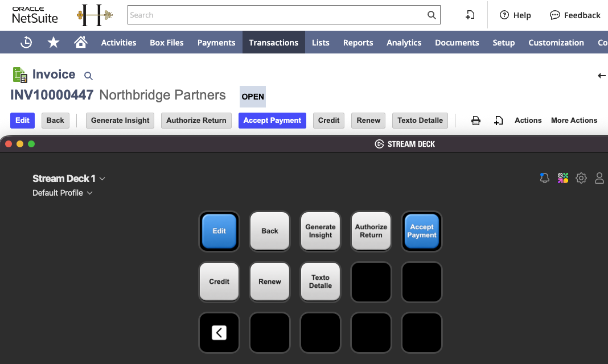This screenshot has width=608, height=364.
Task: Click the Invoice record type icon
Action: pos(20,75)
